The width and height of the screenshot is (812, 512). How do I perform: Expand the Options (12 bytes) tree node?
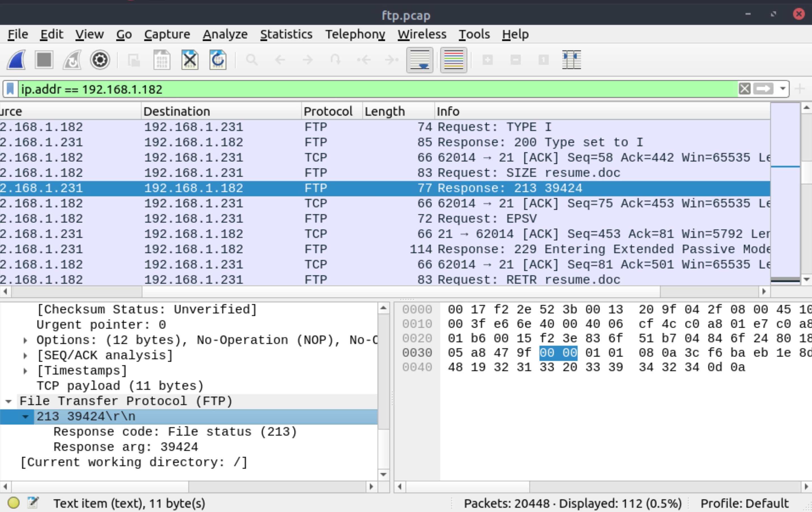click(x=25, y=340)
